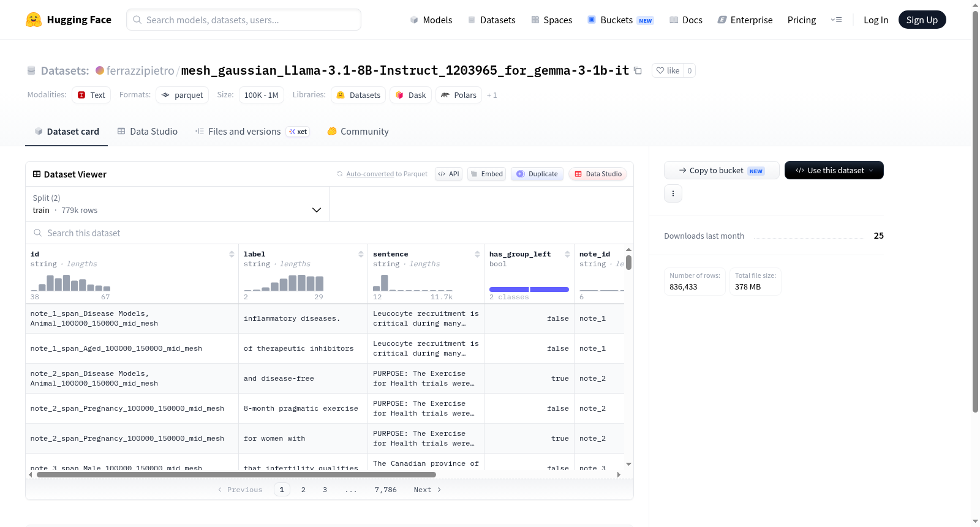Sort the id column
Viewport: 980px width, 527px height.
[x=232, y=254]
